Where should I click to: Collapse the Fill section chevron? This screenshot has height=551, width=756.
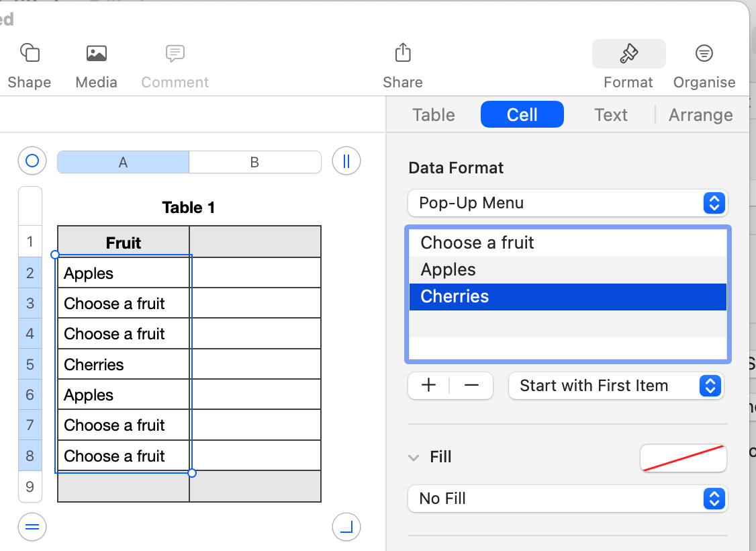pos(414,458)
